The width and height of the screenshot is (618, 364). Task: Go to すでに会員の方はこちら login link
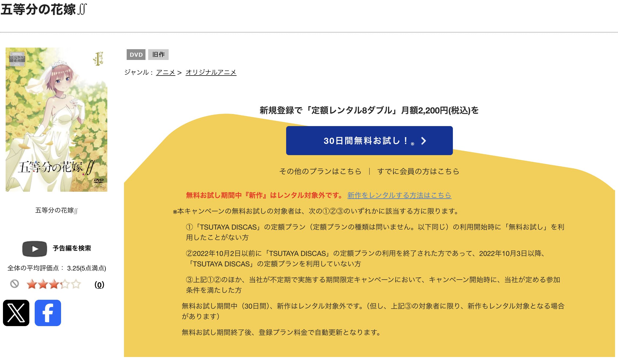418,171
